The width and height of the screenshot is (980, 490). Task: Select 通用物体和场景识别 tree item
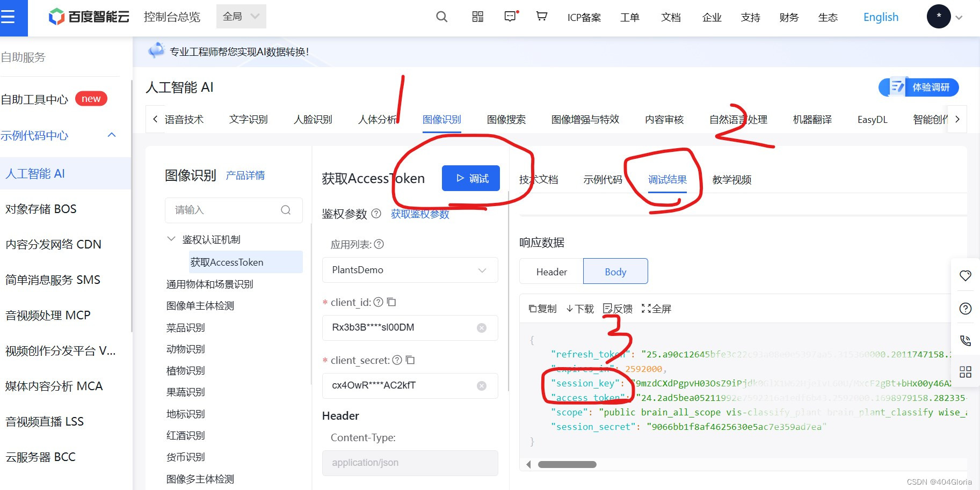[x=209, y=284]
